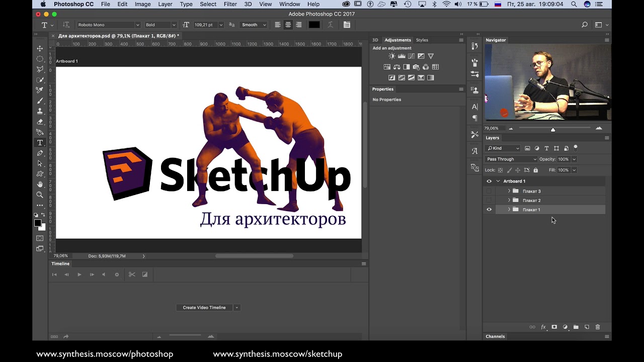
Task: Switch to the Styles tab
Action: tap(422, 40)
